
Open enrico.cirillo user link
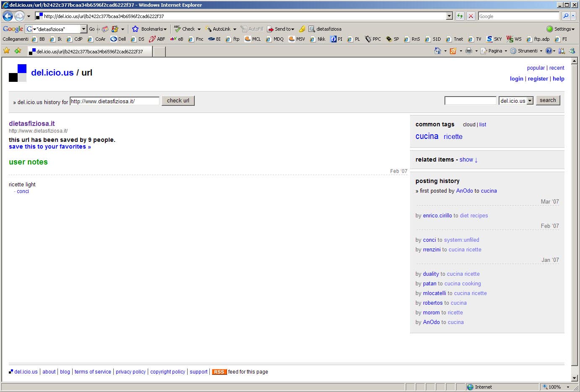coord(437,216)
